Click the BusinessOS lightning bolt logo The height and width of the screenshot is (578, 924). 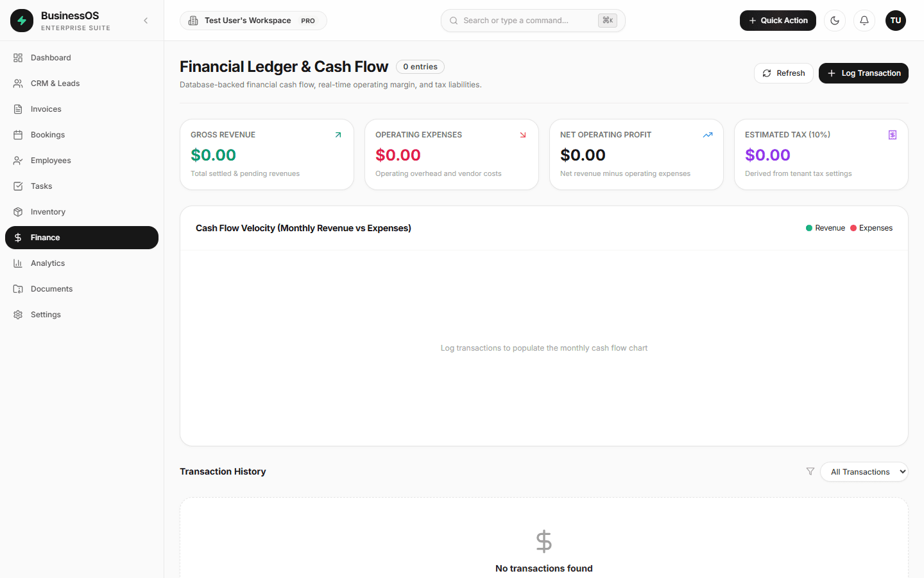(22, 21)
